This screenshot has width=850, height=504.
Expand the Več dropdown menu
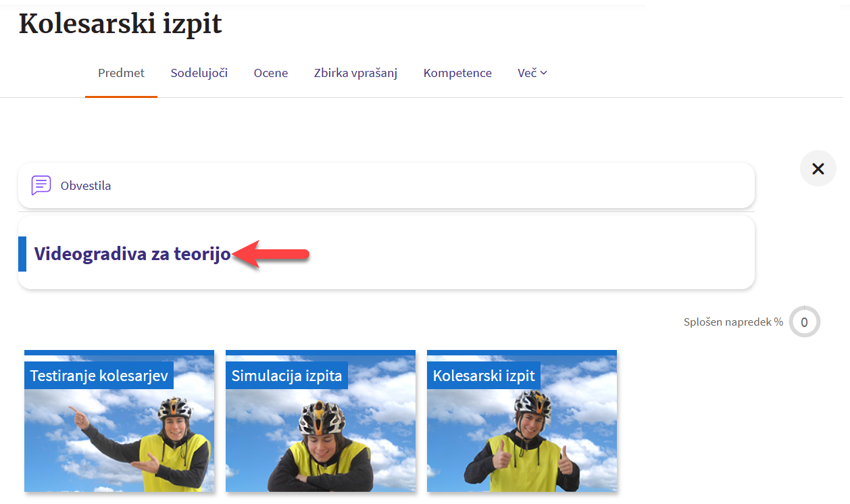532,73
